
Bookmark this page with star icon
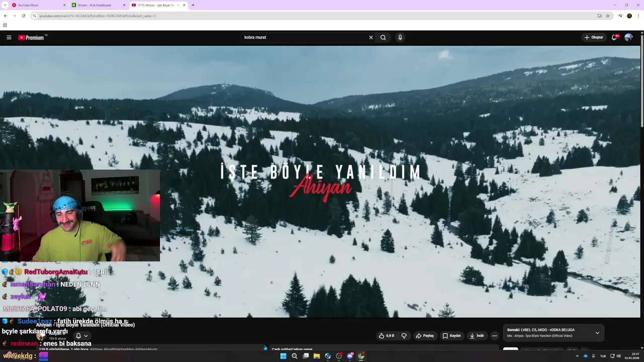tap(608, 16)
